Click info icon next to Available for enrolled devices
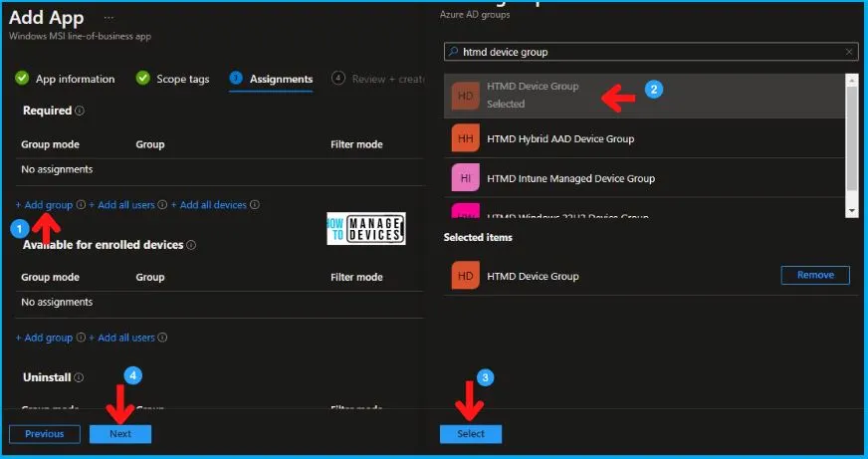This screenshot has height=459, width=868. (x=191, y=245)
